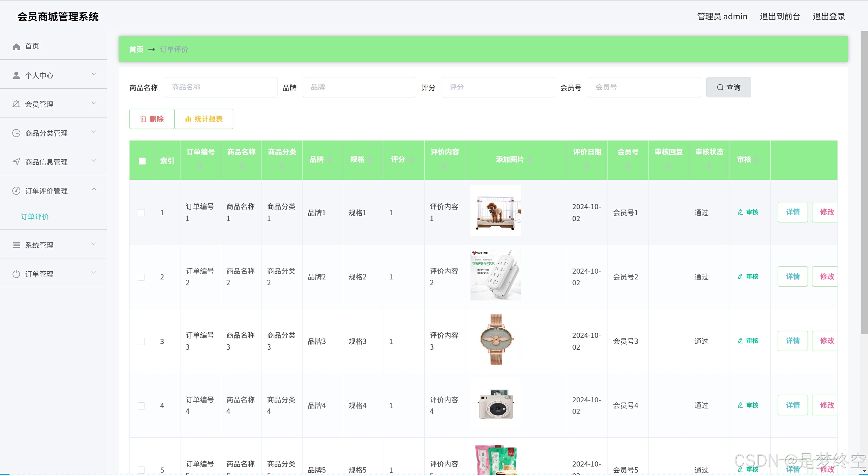Viewport: 868px width, 475px height.
Task: Click the power icon for 订单管理
Action: tap(16, 274)
